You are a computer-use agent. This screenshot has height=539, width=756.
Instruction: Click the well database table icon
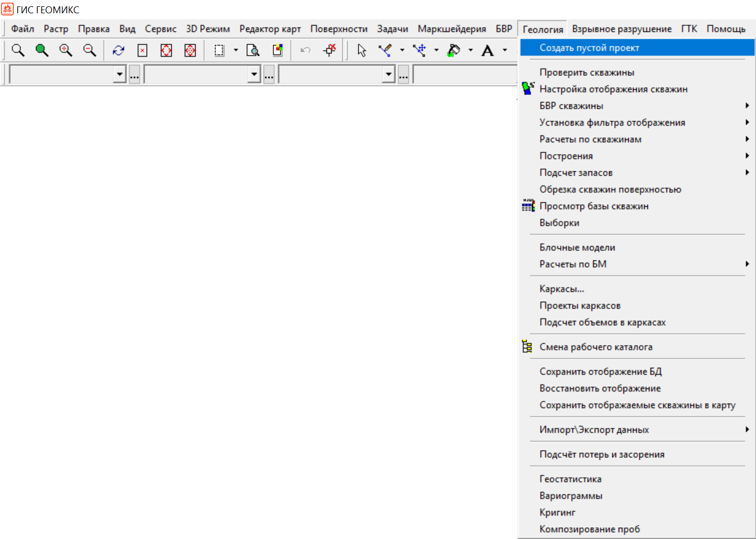coord(528,206)
